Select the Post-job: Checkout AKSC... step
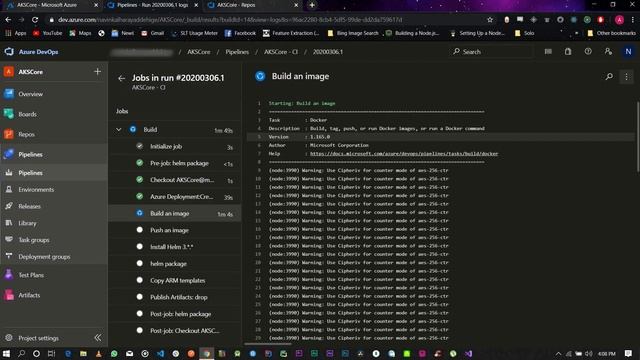 176,331
